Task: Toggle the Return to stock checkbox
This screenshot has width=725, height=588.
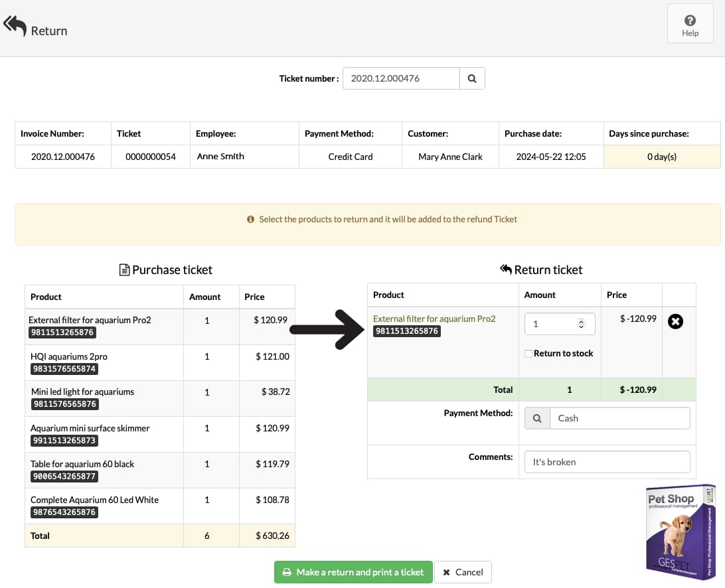Action: (x=528, y=354)
